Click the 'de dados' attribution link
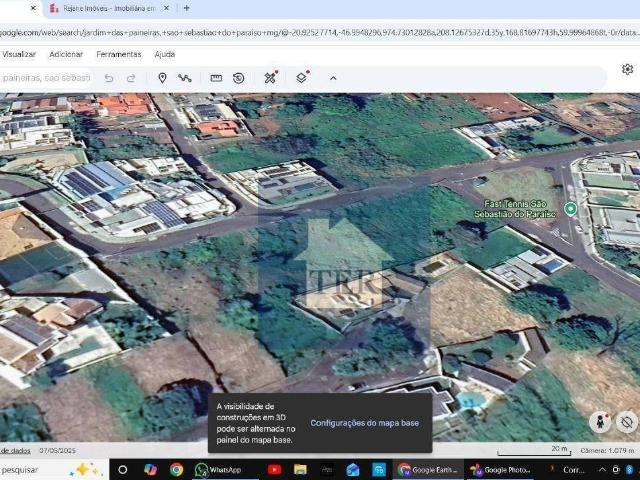640x480 pixels. (16, 451)
